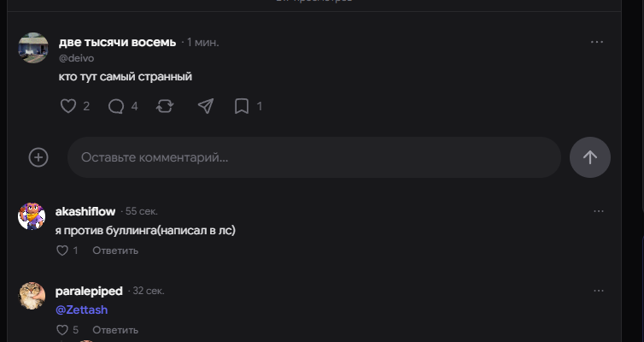Open the @deivo username handle

76,58
